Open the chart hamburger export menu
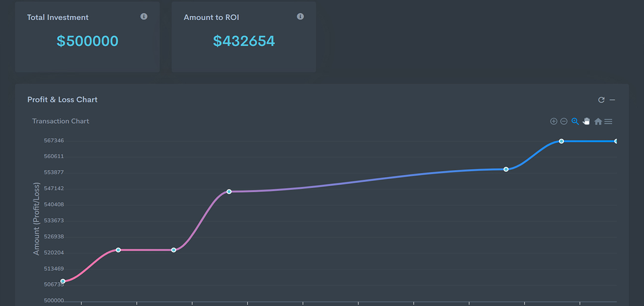This screenshot has height=306, width=644. (x=608, y=121)
